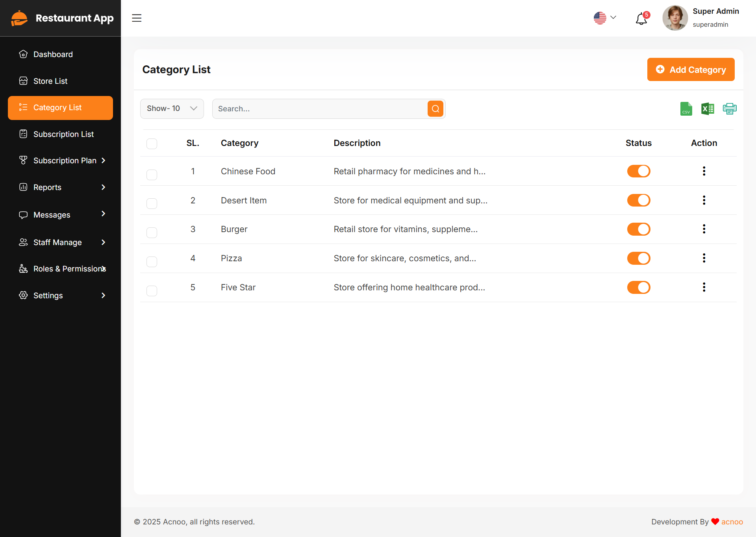Open three-dot actions for Pizza row
Viewport: 756px width, 537px height.
pyautogui.click(x=704, y=258)
